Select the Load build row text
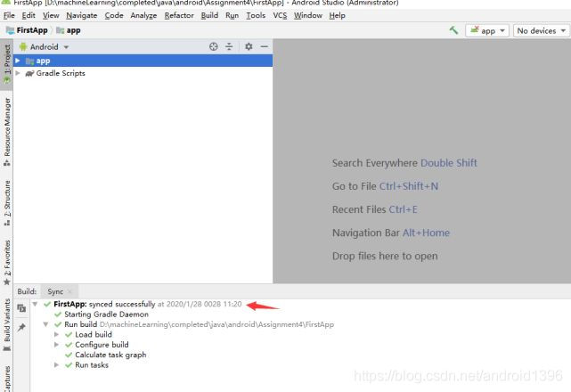This screenshot has height=392, width=571. click(x=94, y=334)
